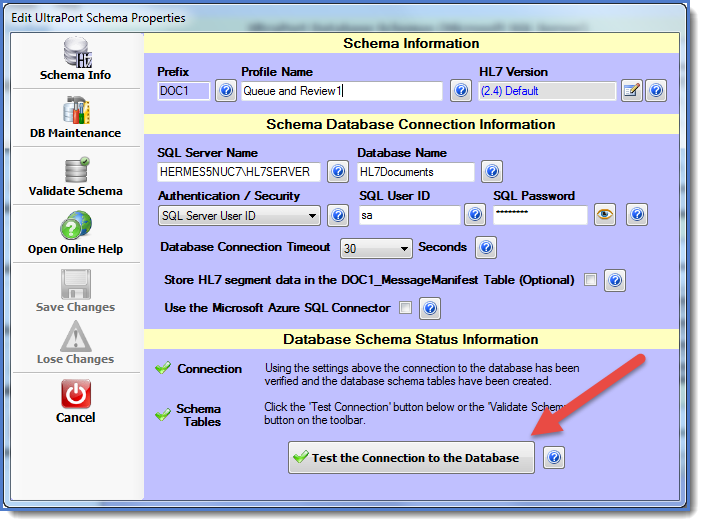Open help for Authentication / Security
The width and height of the screenshot is (705, 526).
click(338, 215)
